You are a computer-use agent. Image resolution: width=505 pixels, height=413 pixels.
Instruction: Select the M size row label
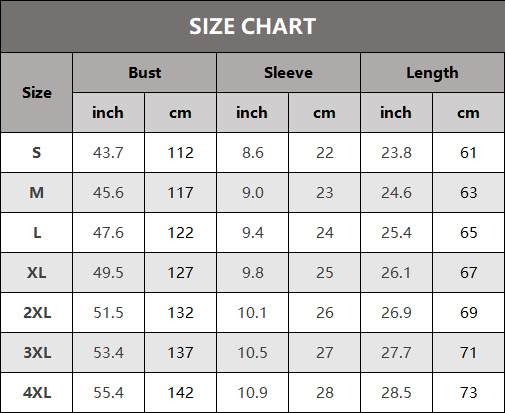(37, 193)
